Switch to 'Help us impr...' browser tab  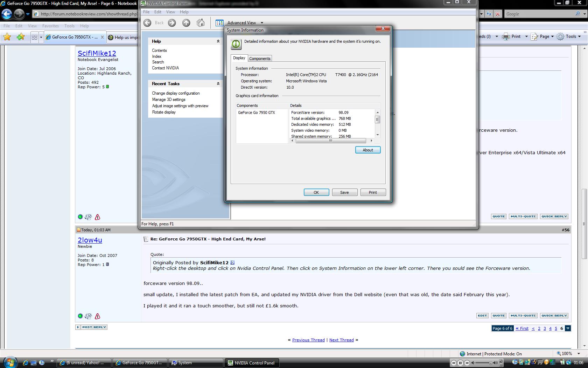[x=122, y=38]
